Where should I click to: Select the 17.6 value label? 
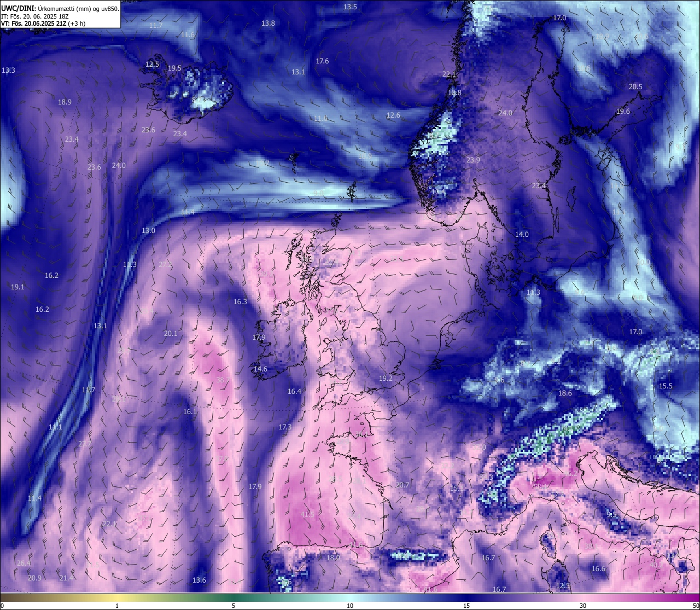click(322, 61)
